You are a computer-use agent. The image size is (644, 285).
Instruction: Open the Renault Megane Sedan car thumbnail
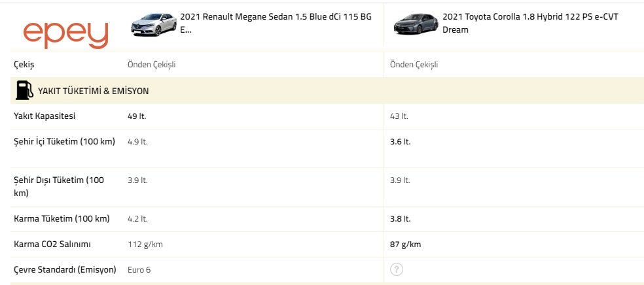(x=154, y=24)
